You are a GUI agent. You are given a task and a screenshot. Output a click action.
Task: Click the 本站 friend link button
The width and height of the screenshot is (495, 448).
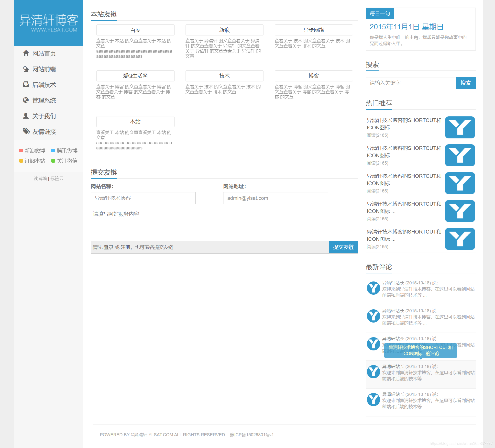pyautogui.click(x=135, y=122)
